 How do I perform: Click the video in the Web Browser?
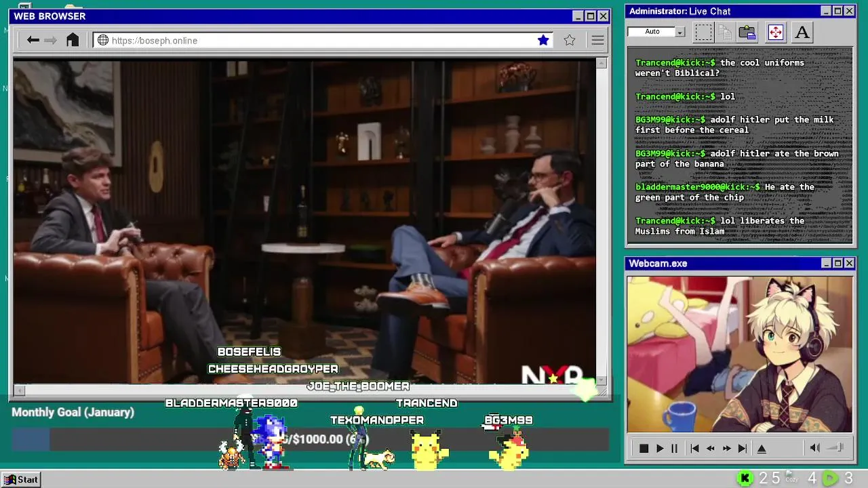[x=304, y=222]
